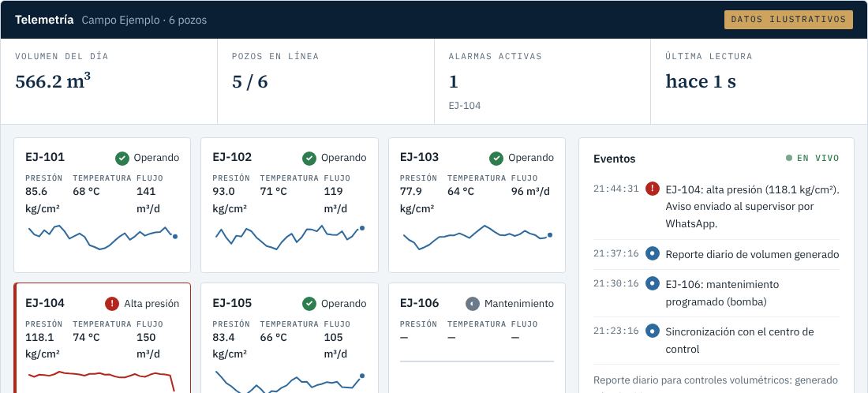Click the 64 °C temperature on EJ-103
868x393 pixels.
coord(461,192)
